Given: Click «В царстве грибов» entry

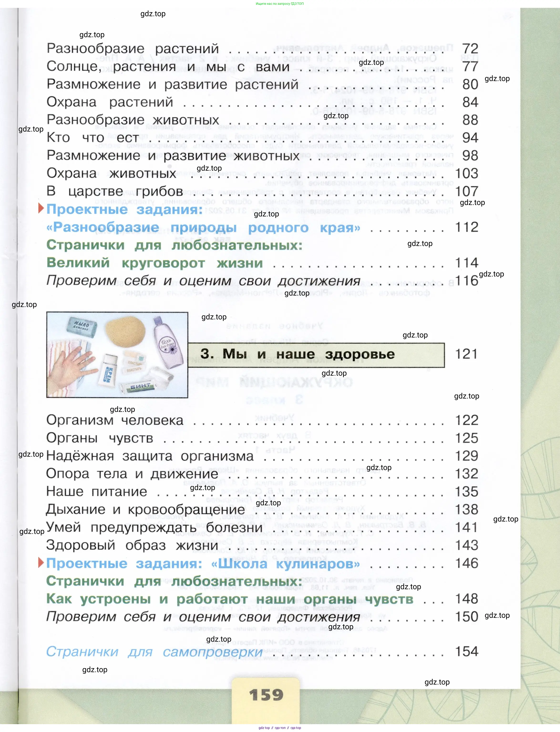Looking at the screenshot, I should point(115,191).
